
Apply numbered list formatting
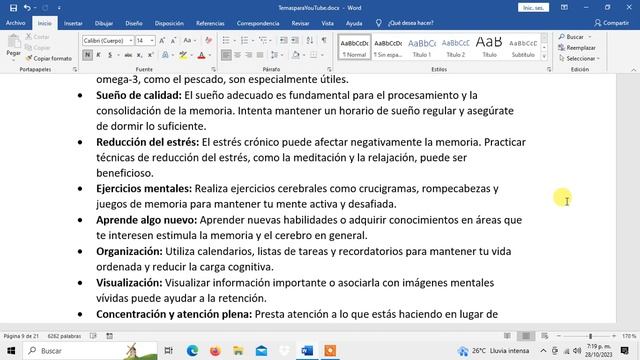point(244,40)
